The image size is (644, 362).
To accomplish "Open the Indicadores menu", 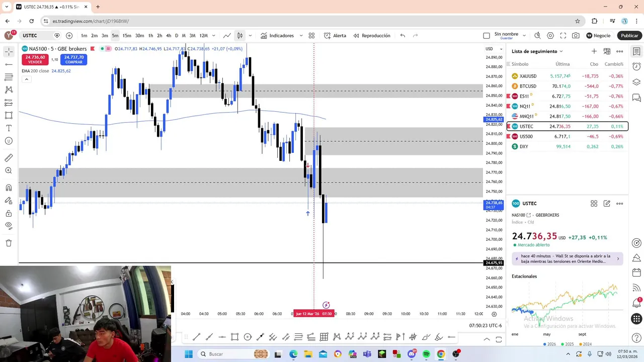I will pyautogui.click(x=277, y=36).
